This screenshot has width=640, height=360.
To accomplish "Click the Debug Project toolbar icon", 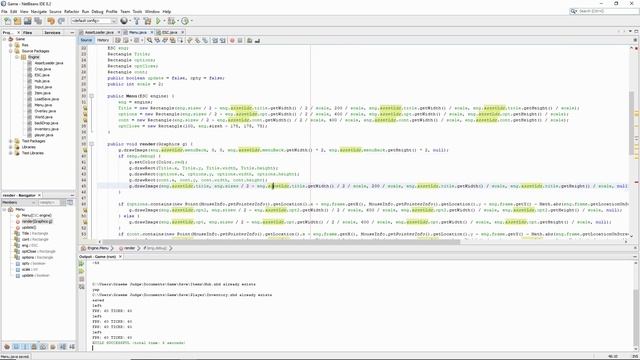I will 171,21.
